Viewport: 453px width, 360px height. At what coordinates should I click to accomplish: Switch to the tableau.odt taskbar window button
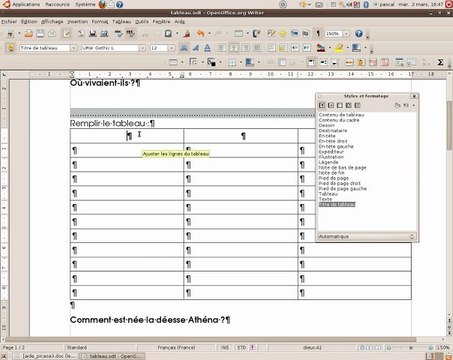112,356
